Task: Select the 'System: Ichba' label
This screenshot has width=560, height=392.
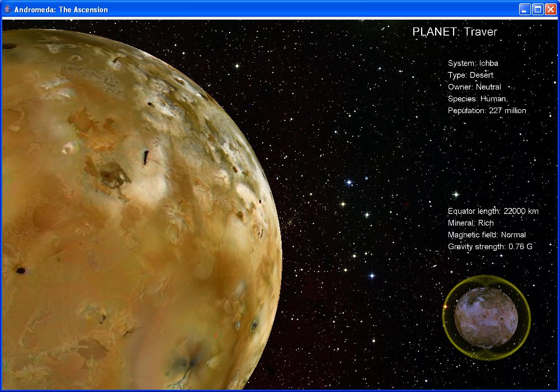Action: [x=473, y=63]
